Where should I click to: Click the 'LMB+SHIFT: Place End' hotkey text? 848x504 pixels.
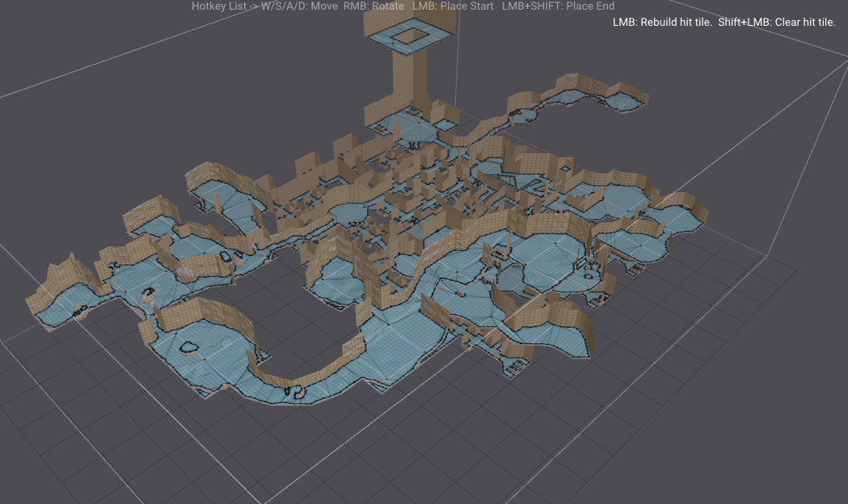[558, 6]
